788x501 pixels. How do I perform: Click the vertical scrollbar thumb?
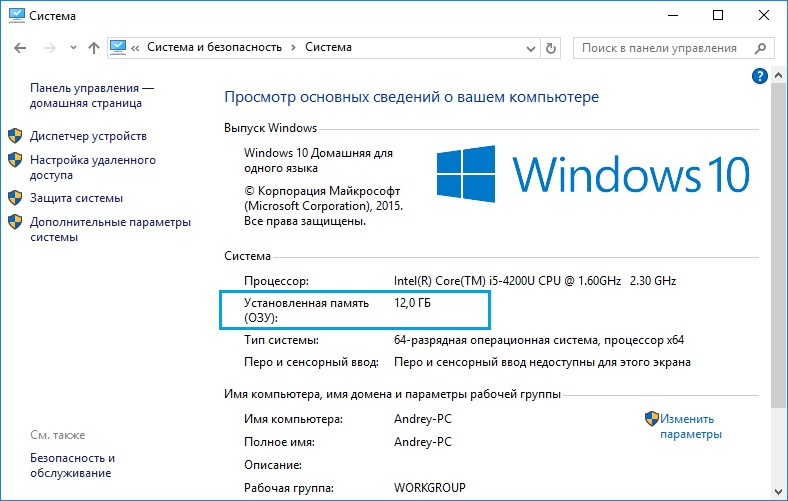tap(778, 244)
